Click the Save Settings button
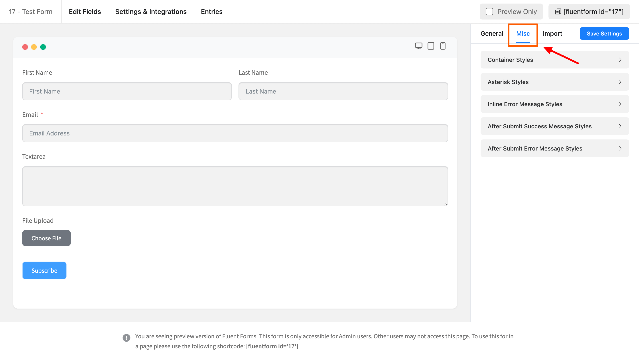 (x=604, y=33)
